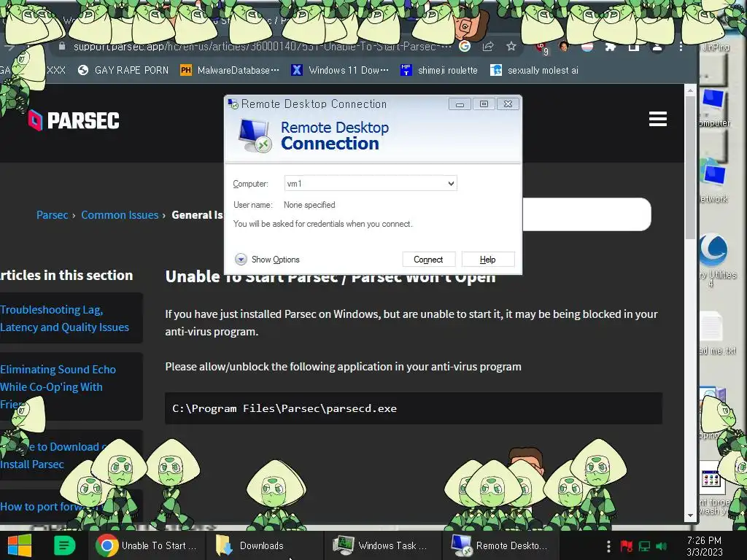747x560 pixels.
Task: Minimize the Remote Desktop Connection window
Action: pyautogui.click(x=460, y=104)
